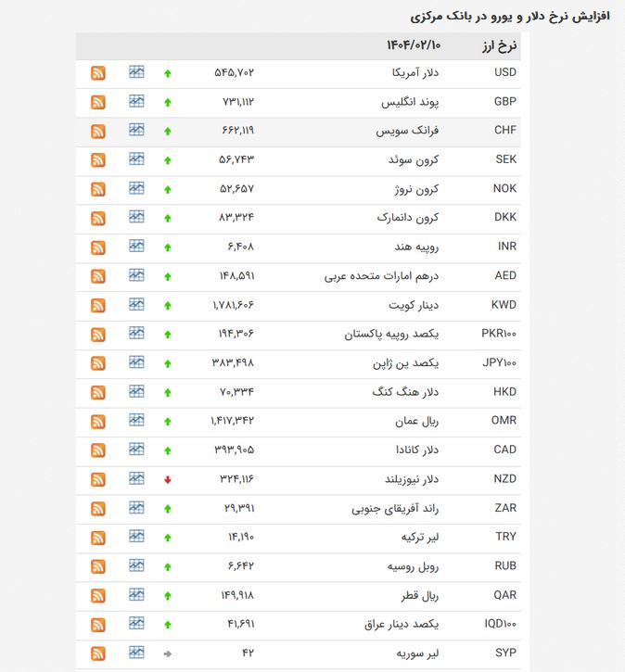Image resolution: width=625 pixels, height=672 pixels.
Task: View chart icon for GBP row
Action: coord(136,101)
